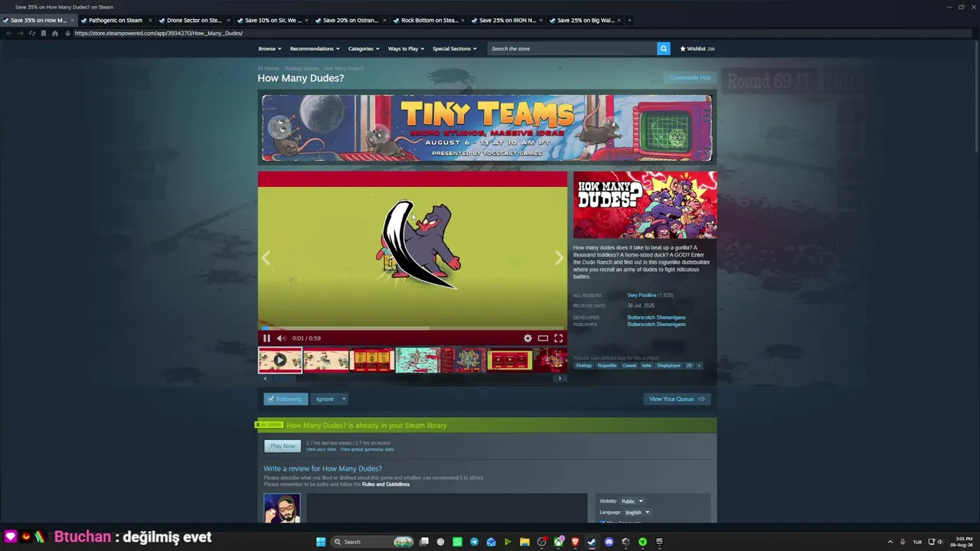This screenshot has width=980, height=551.
Task: Open developer Butterscotch Shenanigans link
Action: (656, 318)
